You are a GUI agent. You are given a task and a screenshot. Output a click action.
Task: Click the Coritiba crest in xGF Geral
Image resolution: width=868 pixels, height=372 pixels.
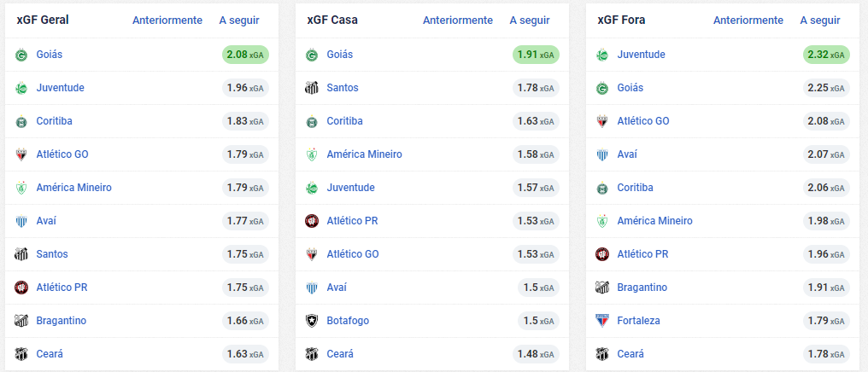(x=21, y=122)
